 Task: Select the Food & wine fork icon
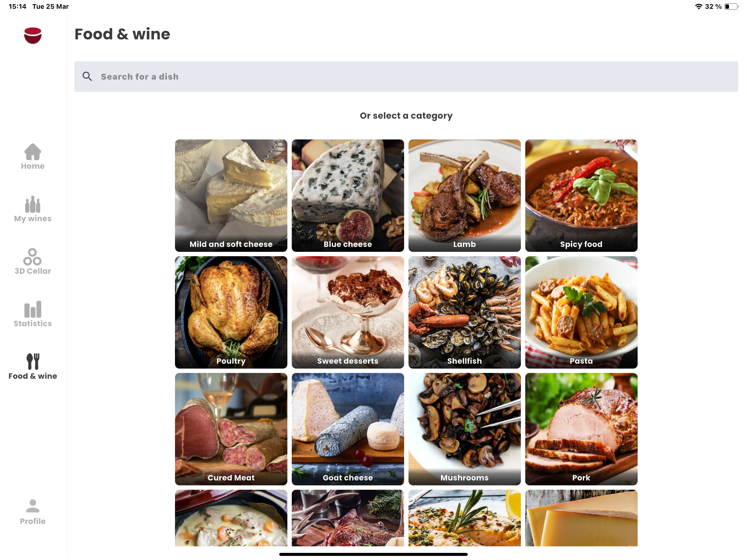tap(33, 361)
